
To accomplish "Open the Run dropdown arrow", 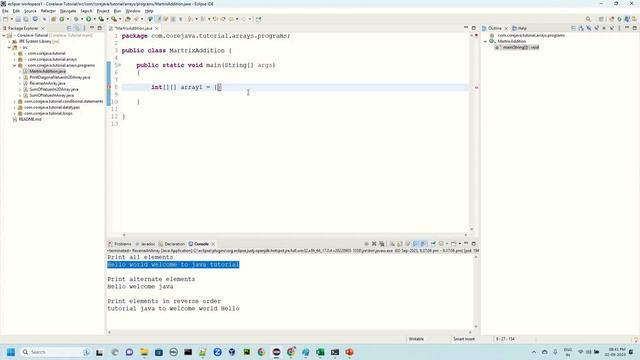I will pyautogui.click(x=95, y=19).
